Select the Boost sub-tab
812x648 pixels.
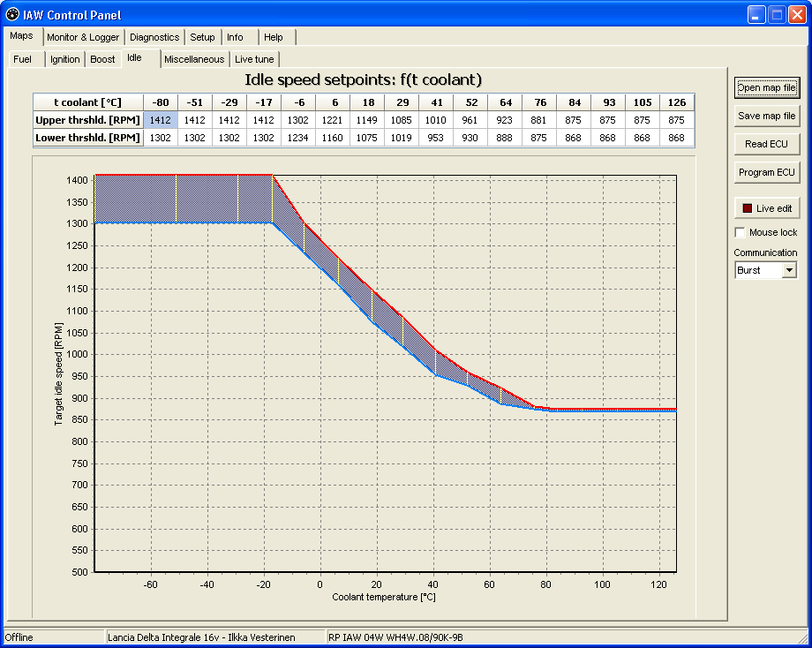[x=102, y=59]
